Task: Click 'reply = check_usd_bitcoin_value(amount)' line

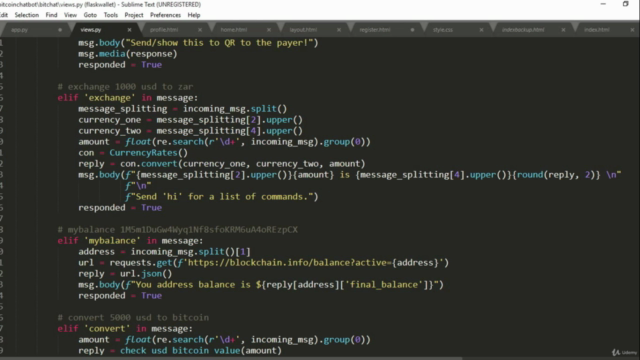Action: tap(180, 351)
